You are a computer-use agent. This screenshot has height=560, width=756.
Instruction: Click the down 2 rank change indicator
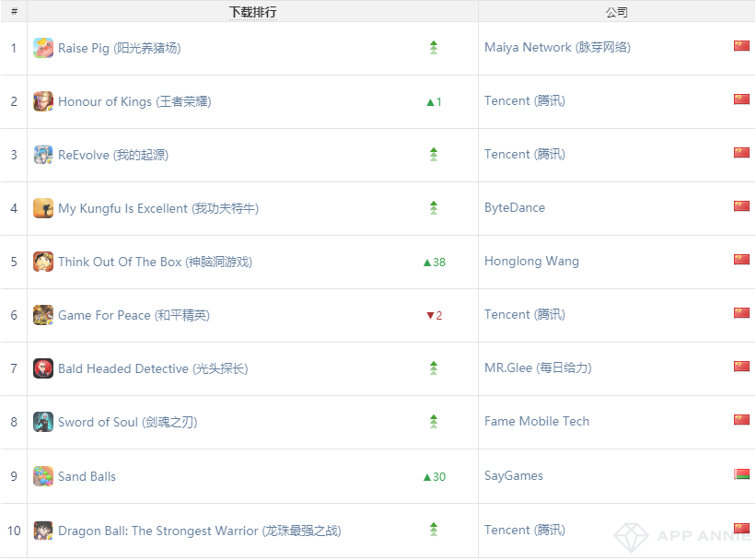point(435,316)
